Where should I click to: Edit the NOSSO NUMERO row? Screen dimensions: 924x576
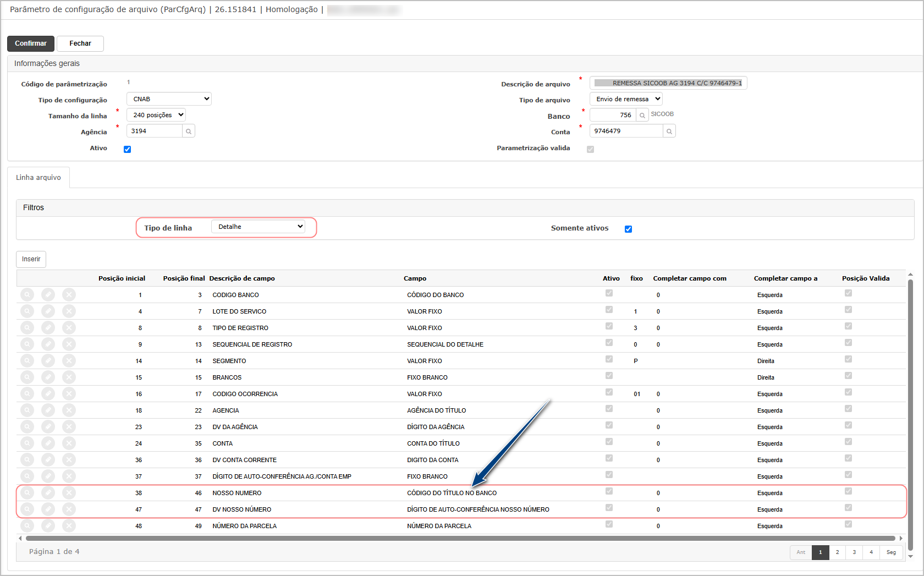coord(48,493)
